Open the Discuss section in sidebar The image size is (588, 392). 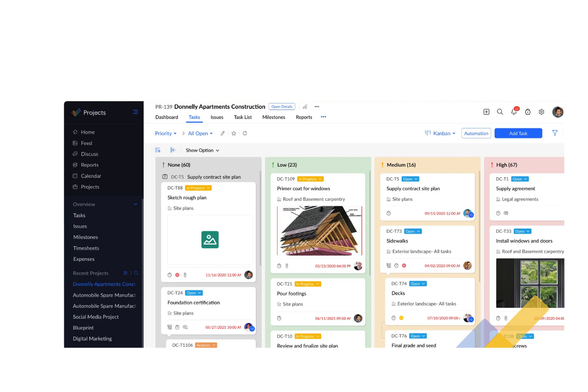[x=89, y=154]
